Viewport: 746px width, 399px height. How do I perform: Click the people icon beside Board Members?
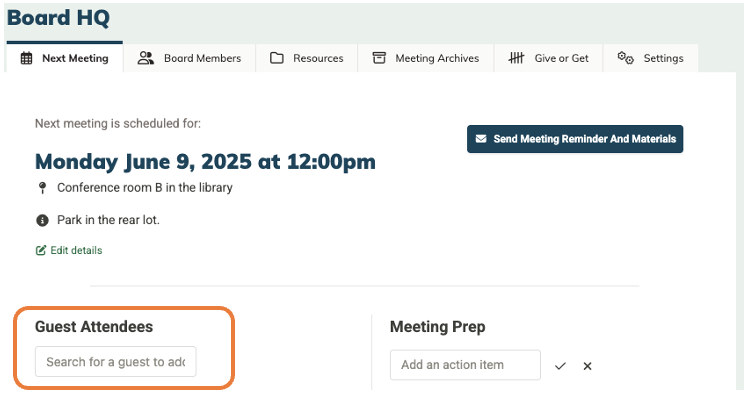(x=146, y=58)
